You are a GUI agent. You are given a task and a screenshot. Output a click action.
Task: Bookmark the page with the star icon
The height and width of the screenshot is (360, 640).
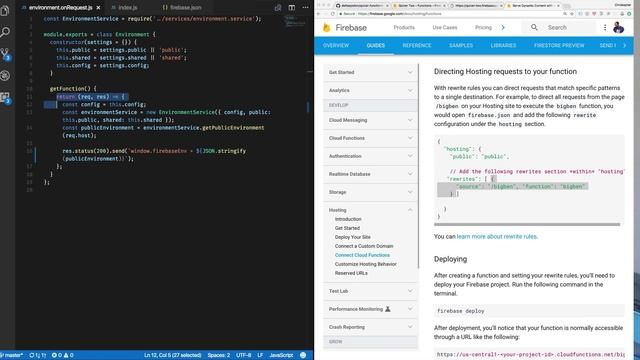pyautogui.click(x=572, y=14)
